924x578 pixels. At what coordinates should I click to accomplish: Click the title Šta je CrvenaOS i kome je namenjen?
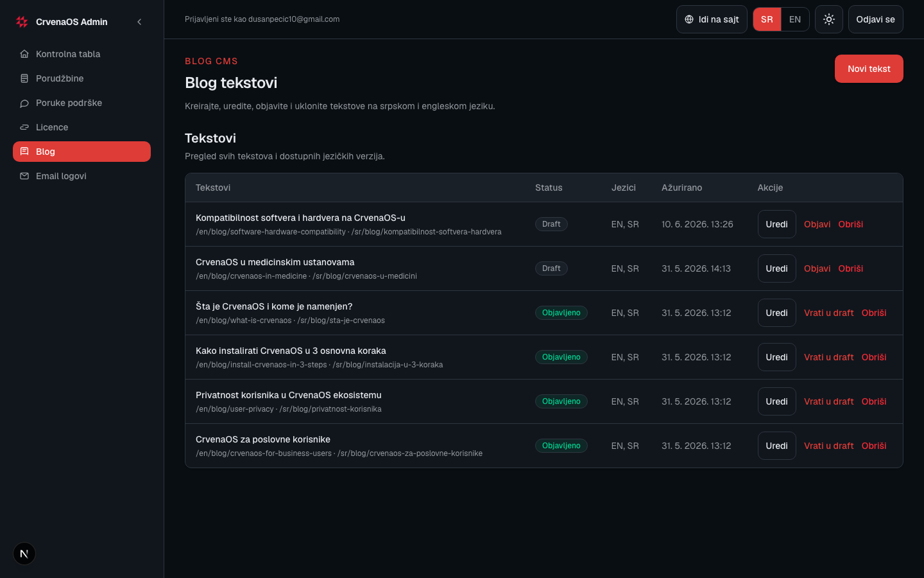[274, 306]
